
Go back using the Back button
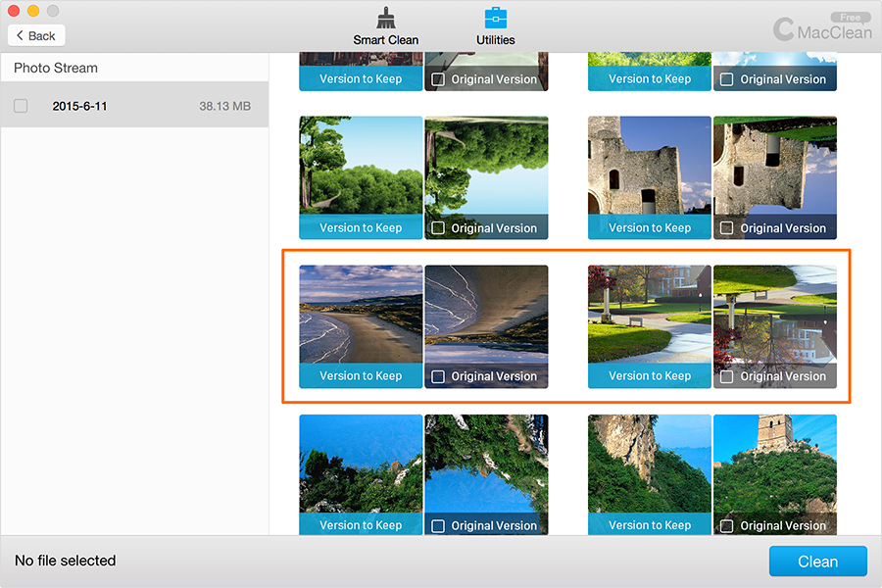[36, 35]
